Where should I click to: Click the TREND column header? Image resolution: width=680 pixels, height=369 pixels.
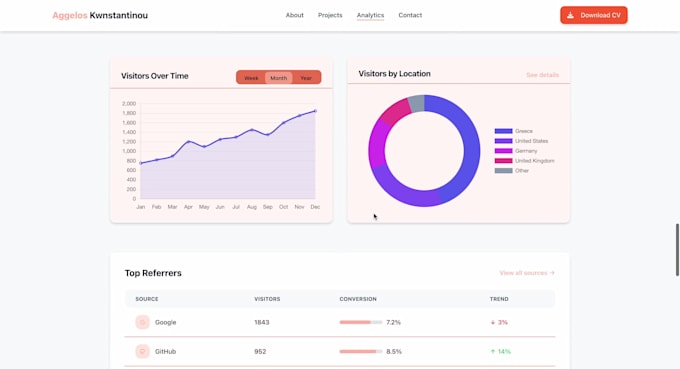(x=499, y=299)
